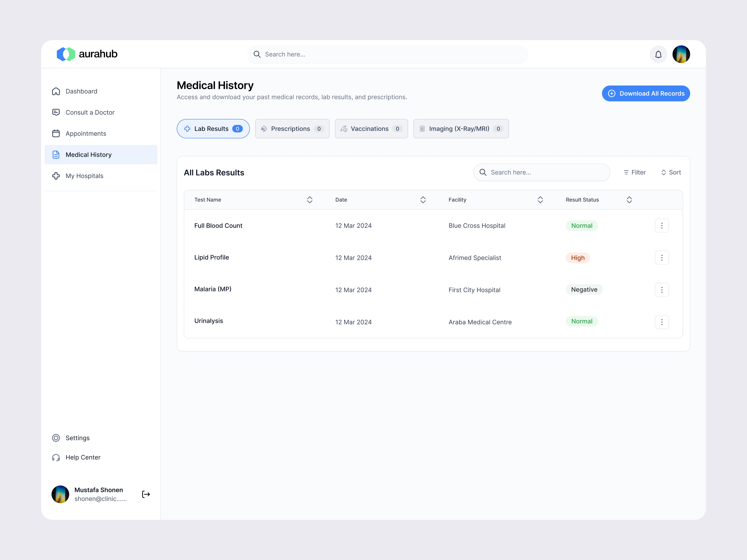Viewport: 747px width, 560px height.
Task: Open the Malaria (MP) row options menu
Action: (x=662, y=290)
